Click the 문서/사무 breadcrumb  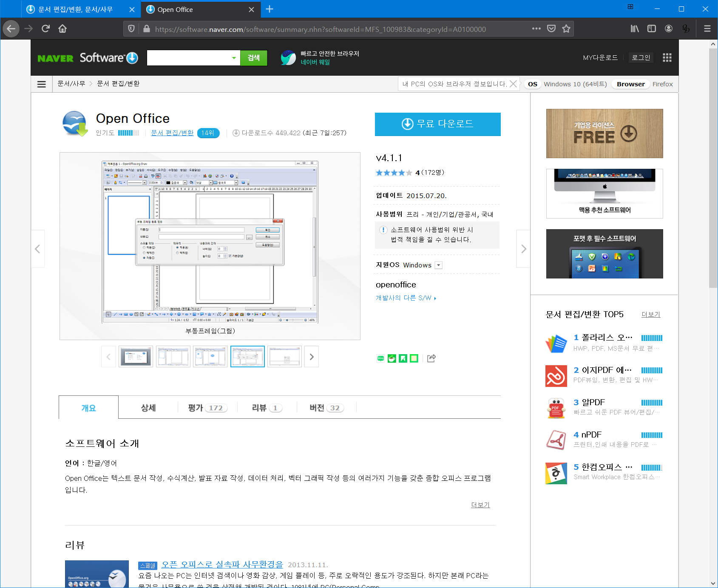[x=71, y=84]
